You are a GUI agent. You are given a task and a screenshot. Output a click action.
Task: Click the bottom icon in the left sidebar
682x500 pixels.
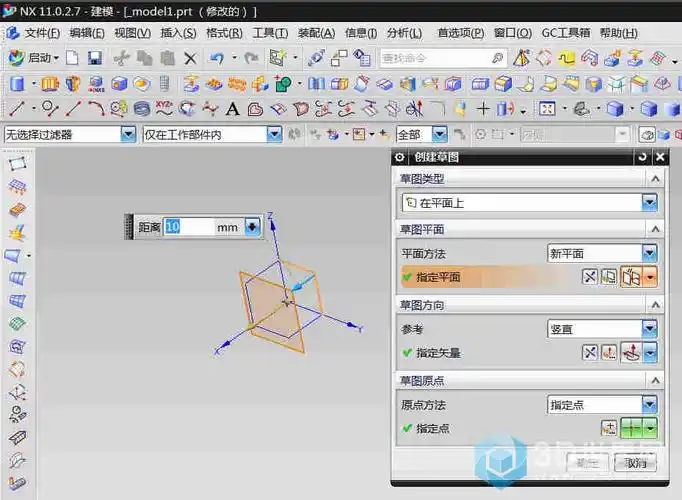coord(17,483)
